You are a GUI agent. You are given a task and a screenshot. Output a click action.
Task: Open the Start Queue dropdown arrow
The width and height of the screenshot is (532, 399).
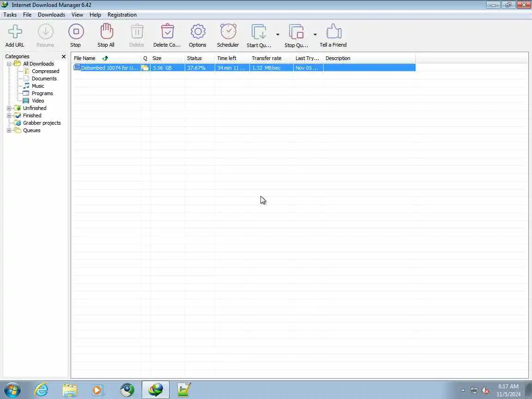[278, 35]
